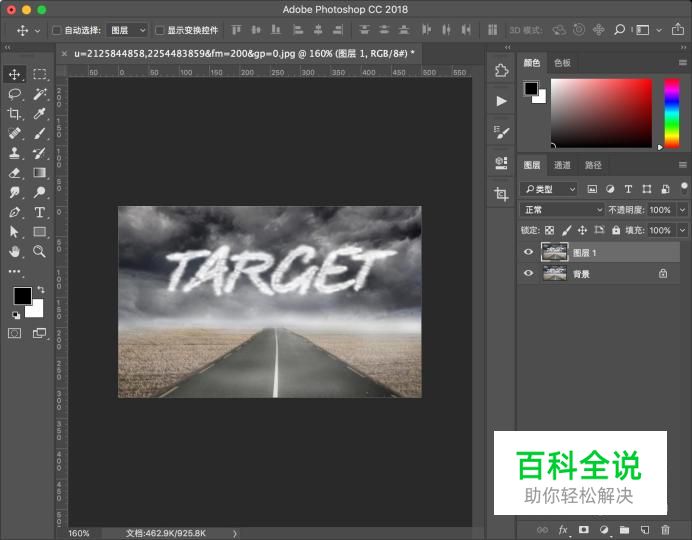Activate the Zoom magnifier tool
This screenshot has width=692, height=540.
click(x=40, y=251)
